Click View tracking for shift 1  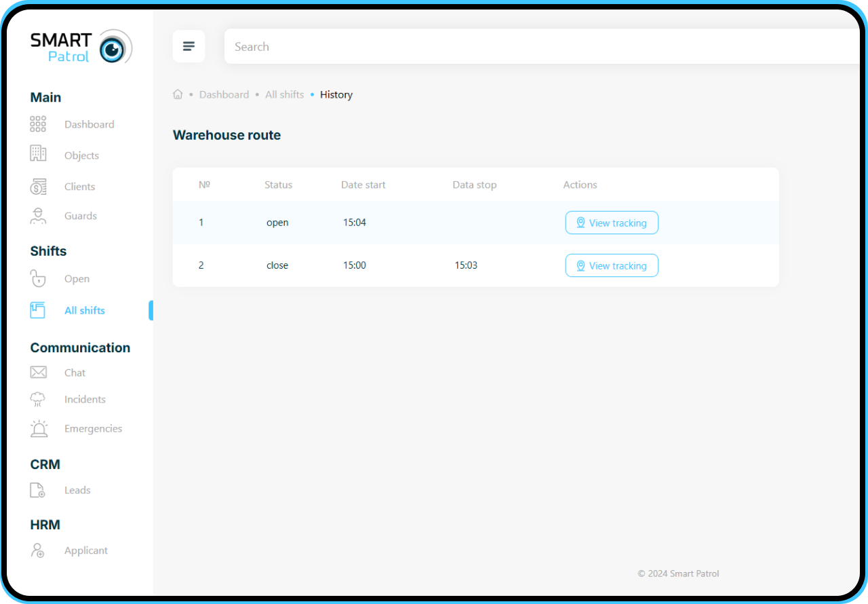[611, 223]
